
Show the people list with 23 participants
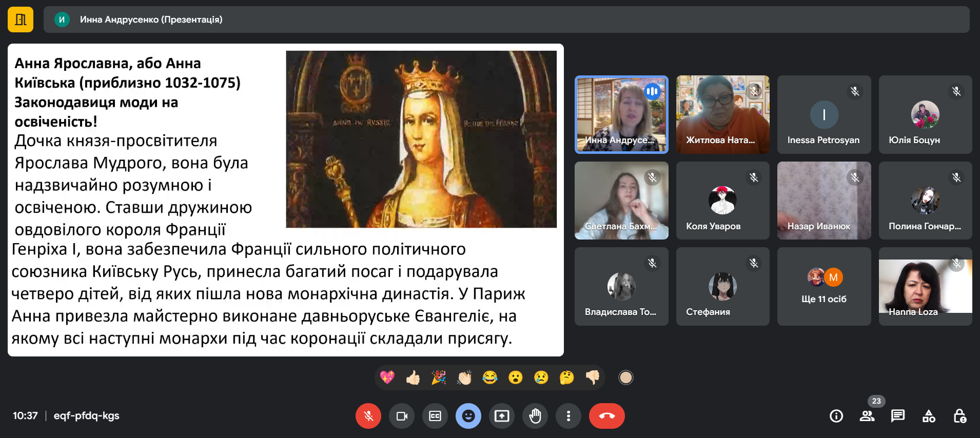[x=867, y=416]
